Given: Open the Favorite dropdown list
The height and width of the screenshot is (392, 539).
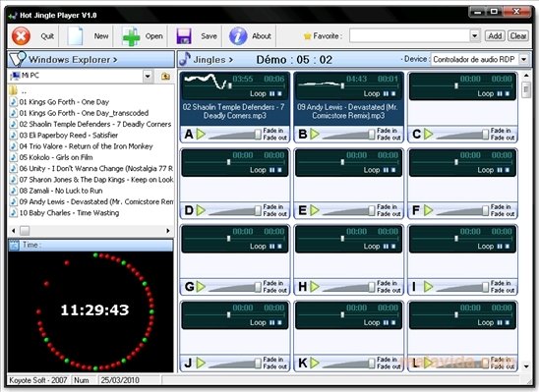Looking at the screenshot, I should pos(475,35).
